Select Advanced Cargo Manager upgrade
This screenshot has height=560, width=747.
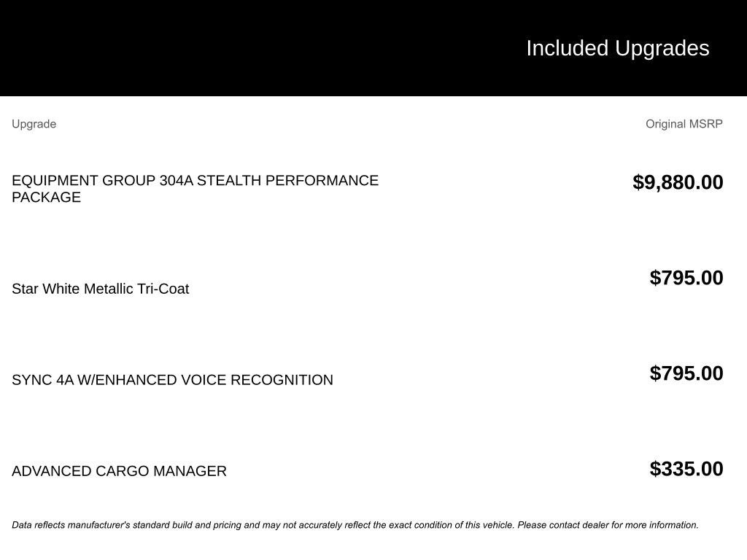tap(119, 471)
